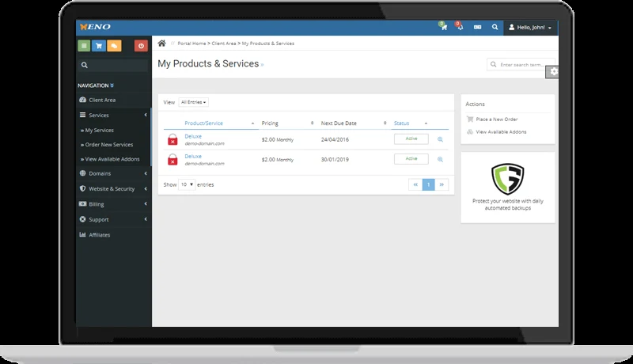
Task: Click the green menu list button
Action: [x=84, y=46]
